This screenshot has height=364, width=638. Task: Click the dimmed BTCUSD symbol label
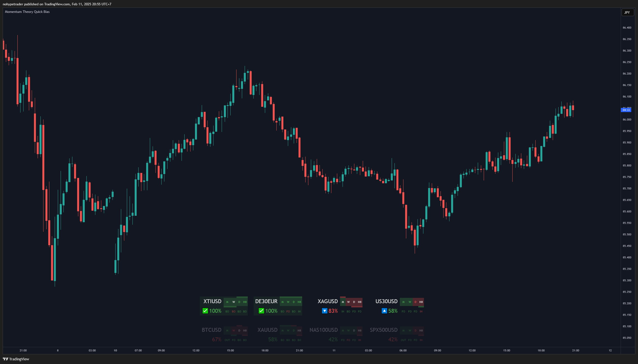coord(212,330)
